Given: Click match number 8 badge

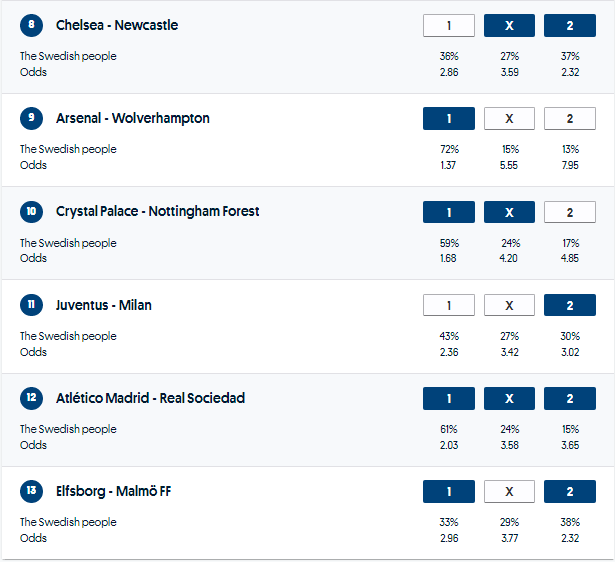Looking at the screenshot, I should tap(31, 25).
